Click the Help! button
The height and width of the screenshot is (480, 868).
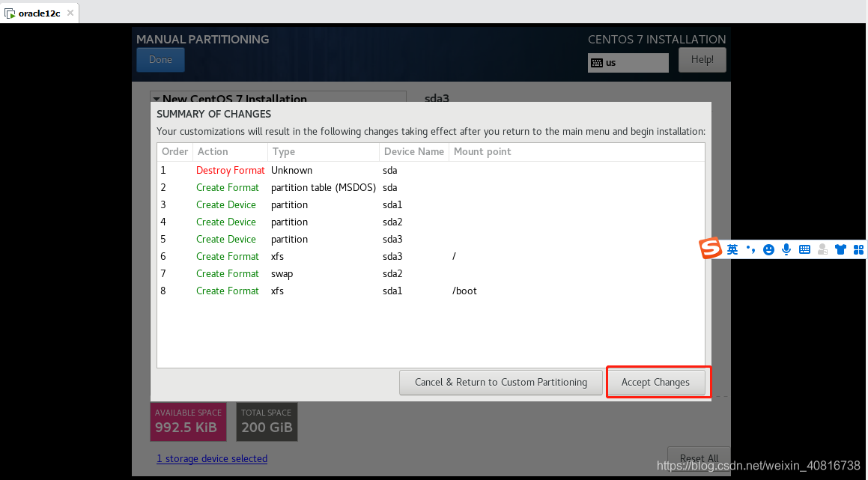702,60
